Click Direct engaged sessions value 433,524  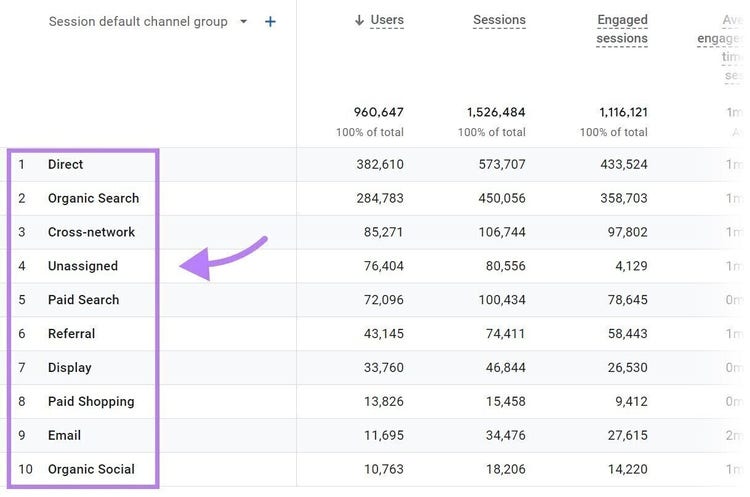coord(624,165)
